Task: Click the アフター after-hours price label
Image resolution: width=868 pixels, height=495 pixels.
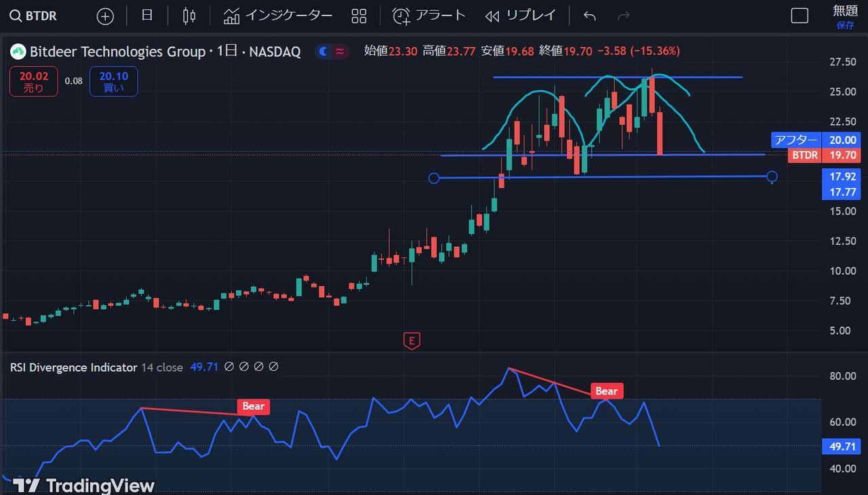Action: (x=796, y=140)
